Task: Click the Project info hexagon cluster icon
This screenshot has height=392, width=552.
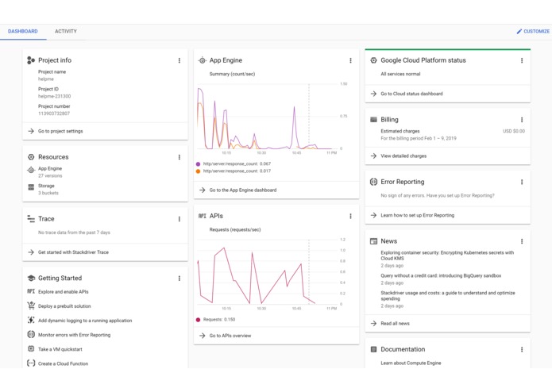Action: (31, 60)
